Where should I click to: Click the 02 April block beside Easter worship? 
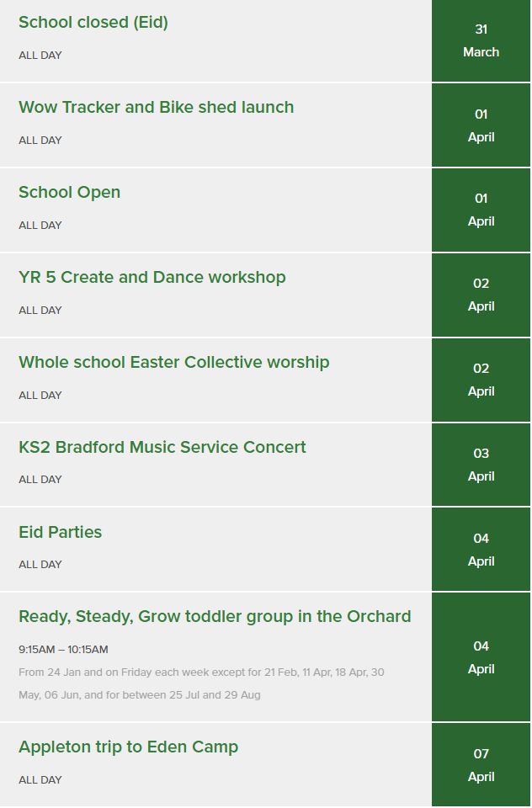pos(481,380)
